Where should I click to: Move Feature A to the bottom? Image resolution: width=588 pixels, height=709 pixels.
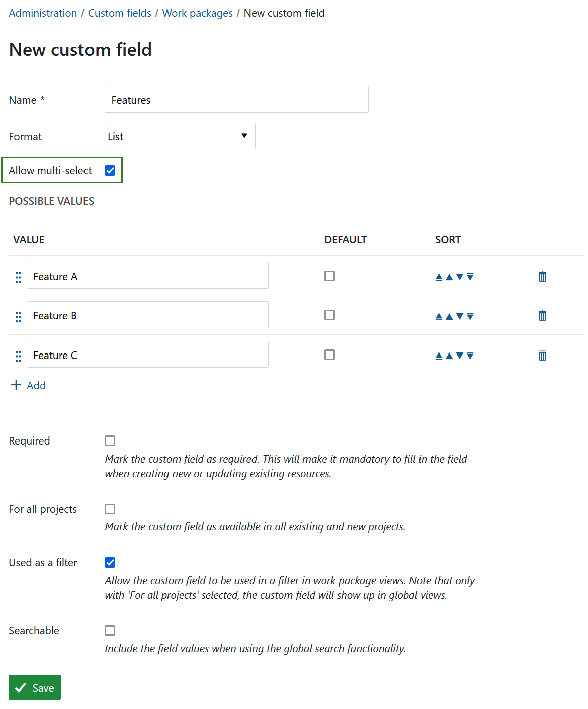coord(470,277)
